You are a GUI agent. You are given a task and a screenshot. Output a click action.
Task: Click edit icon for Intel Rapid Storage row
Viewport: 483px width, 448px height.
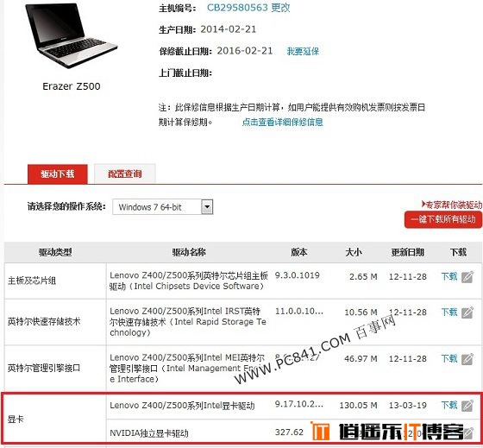pyautogui.click(x=467, y=312)
